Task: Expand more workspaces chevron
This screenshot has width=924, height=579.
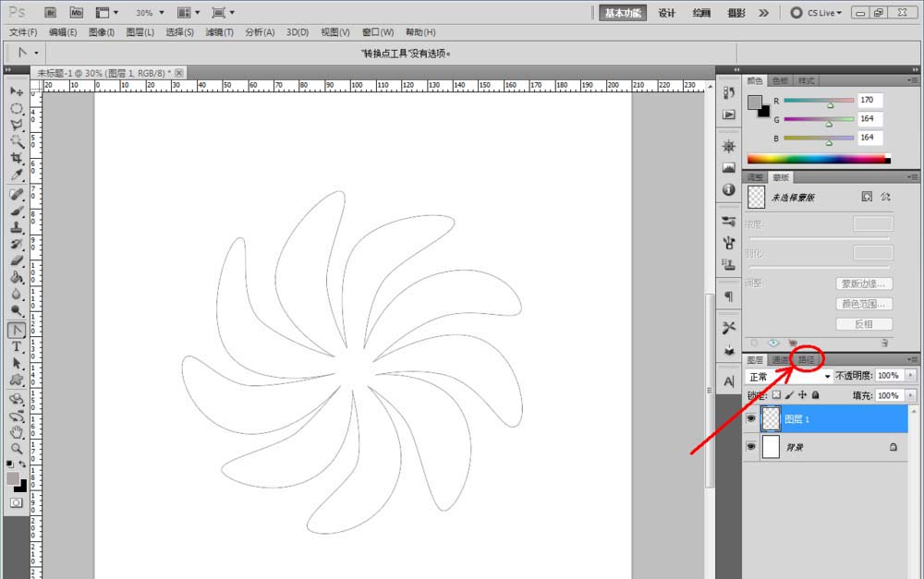Action: 764,13
